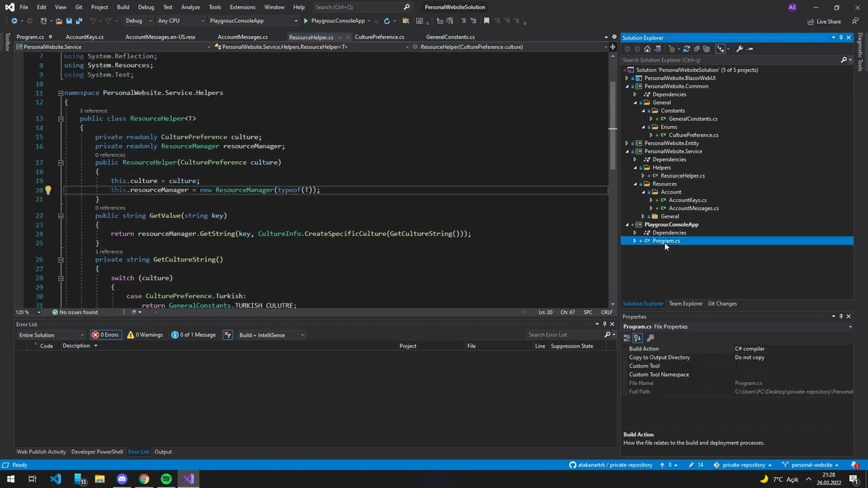The height and width of the screenshot is (488, 868).
Task: Click the Home icon in Solution Explorer
Action: pyautogui.click(x=647, y=49)
